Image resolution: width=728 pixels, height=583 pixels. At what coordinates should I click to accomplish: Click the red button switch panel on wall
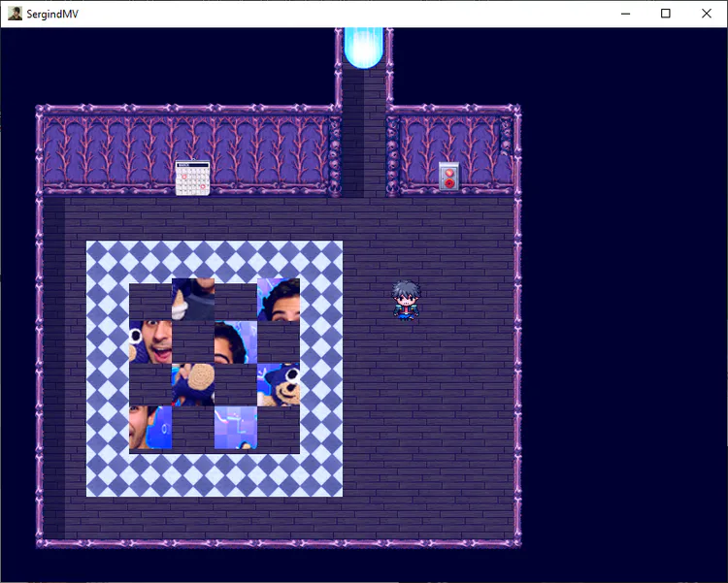click(x=449, y=177)
